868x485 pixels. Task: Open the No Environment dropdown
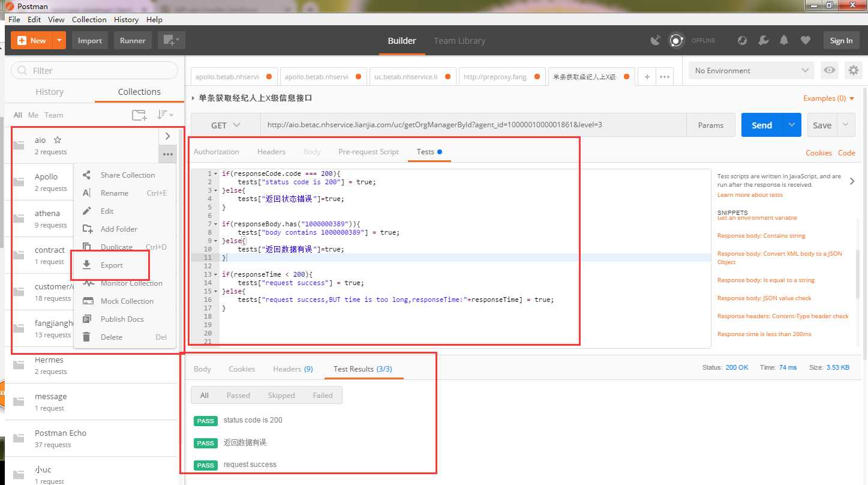click(752, 71)
